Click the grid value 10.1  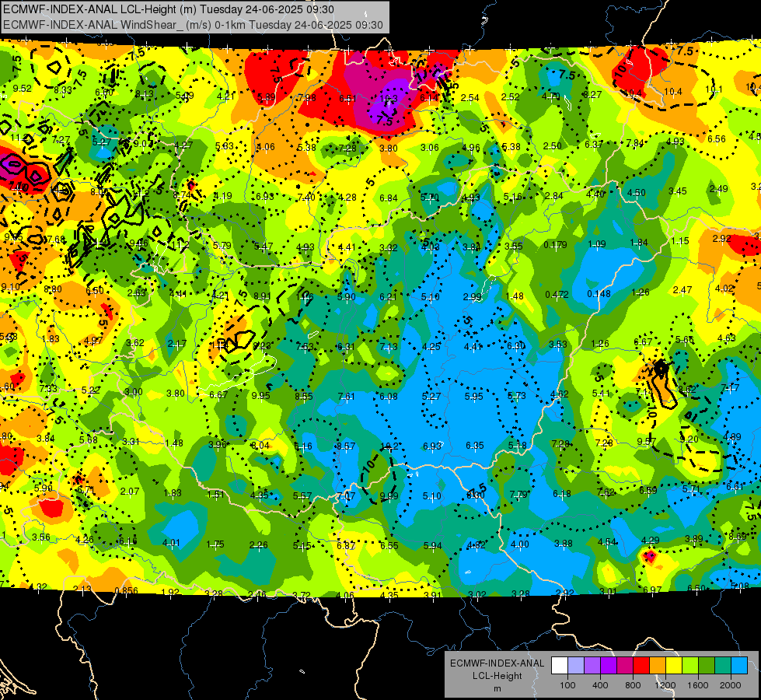tap(714, 89)
